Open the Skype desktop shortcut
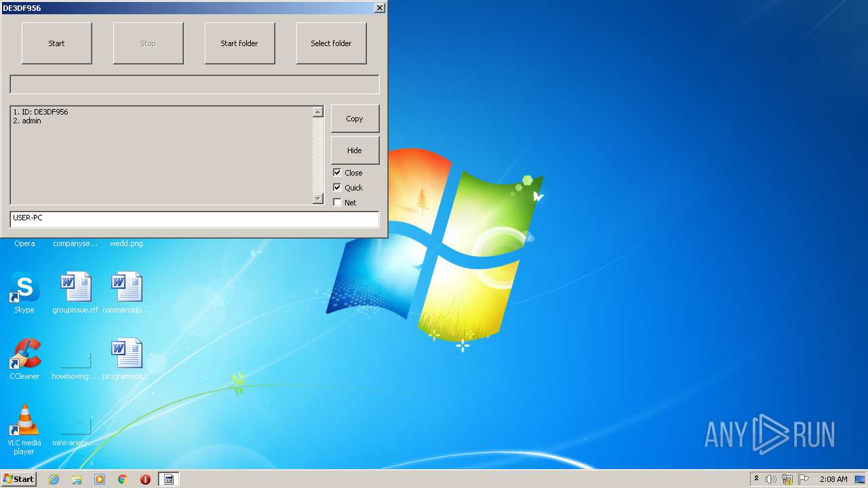Screen dimensions: 868x488 coord(24,293)
